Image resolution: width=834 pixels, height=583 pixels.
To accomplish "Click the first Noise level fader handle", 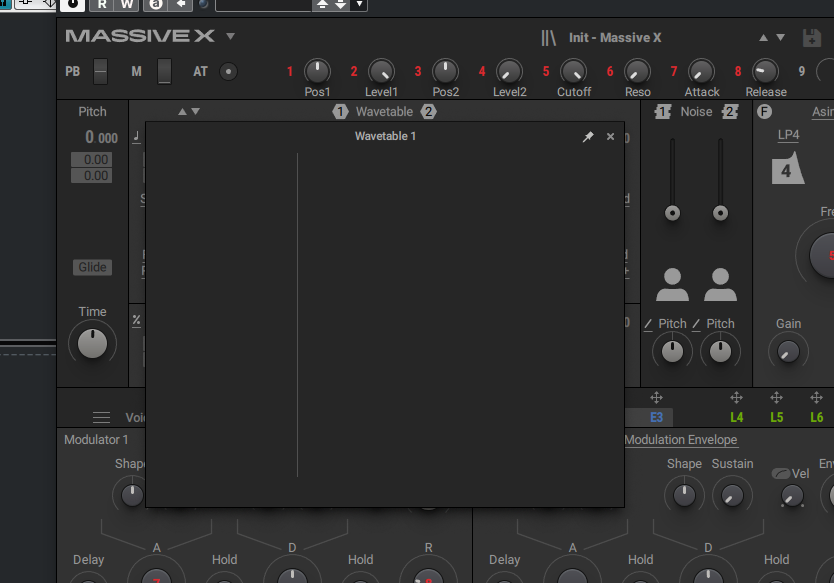I will click(x=672, y=213).
